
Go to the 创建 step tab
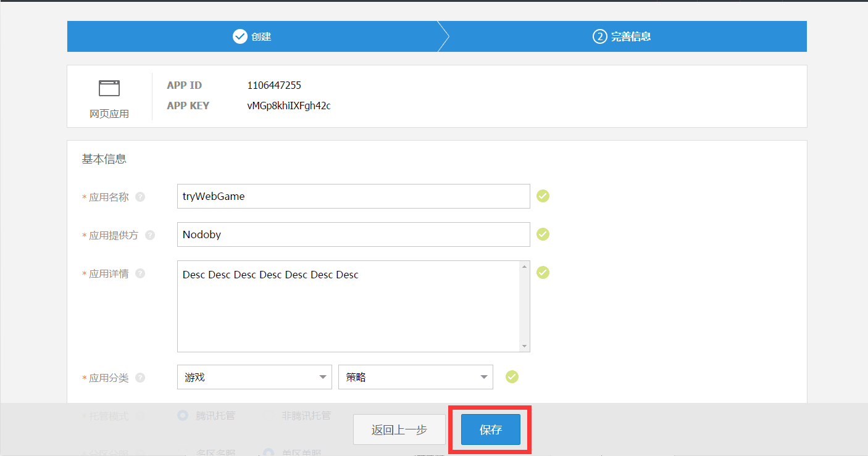[x=252, y=36]
